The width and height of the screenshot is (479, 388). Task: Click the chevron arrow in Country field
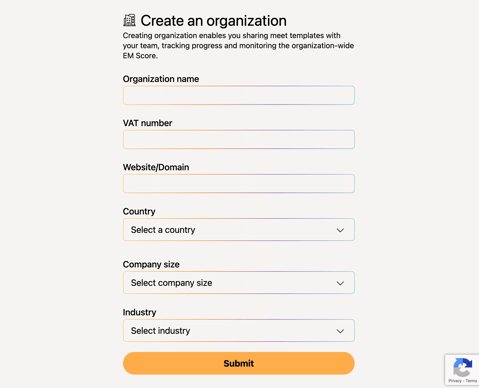click(x=340, y=230)
